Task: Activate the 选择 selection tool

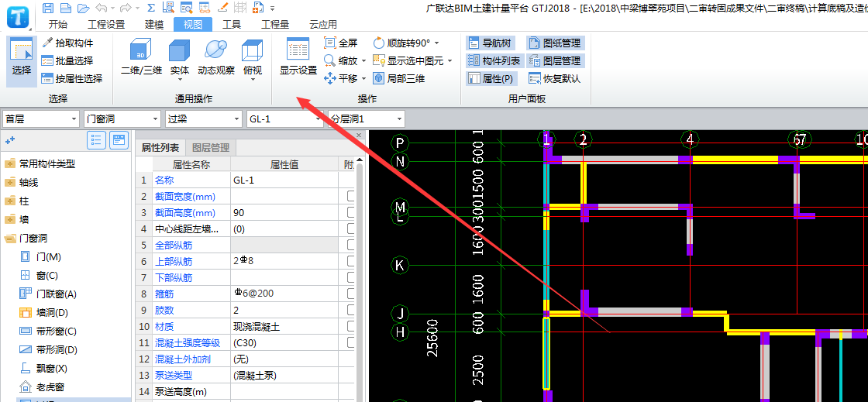Action: point(22,61)
